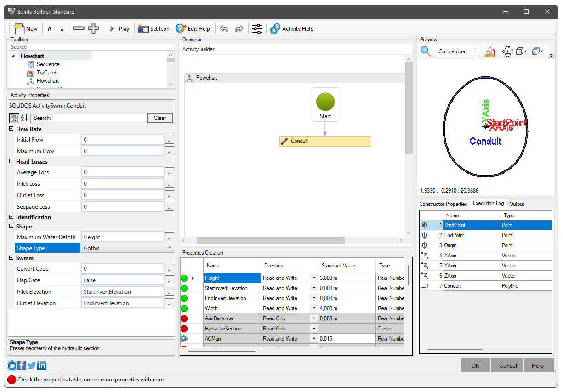This screenshot has width=563, height=392.
Task: Switch to Execution Log tab
Action: [488, 203]
